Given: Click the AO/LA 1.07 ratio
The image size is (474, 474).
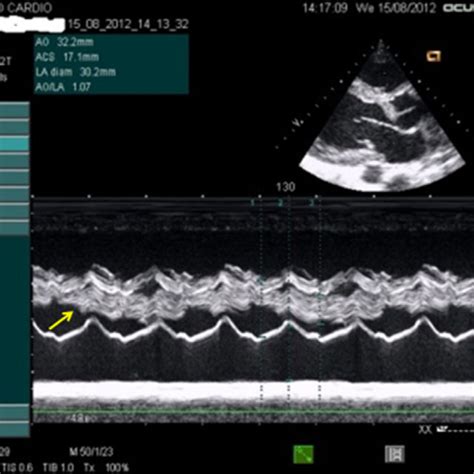Looking at the screenshot, I should pyautogui.click(x=63, y=87).
